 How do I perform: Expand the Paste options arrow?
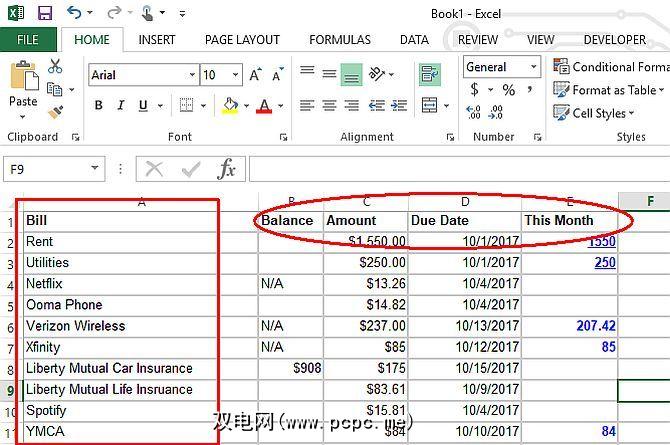coord(23,116)
